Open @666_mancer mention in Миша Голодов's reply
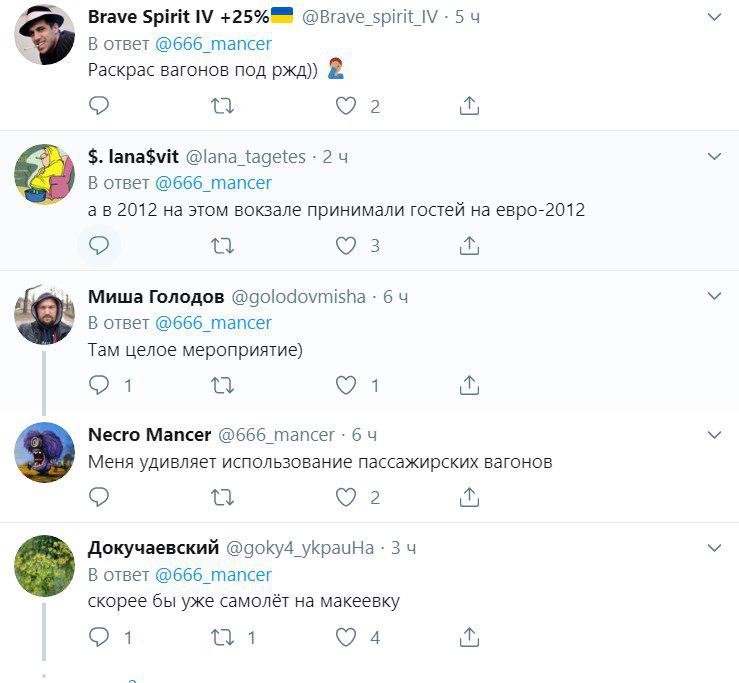This screenshot has height=683, width=739. click(213, 323)
